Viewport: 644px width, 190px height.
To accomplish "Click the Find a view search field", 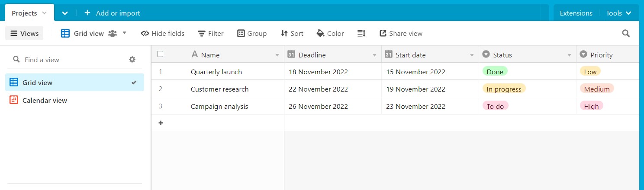I will tap(69, 60).
